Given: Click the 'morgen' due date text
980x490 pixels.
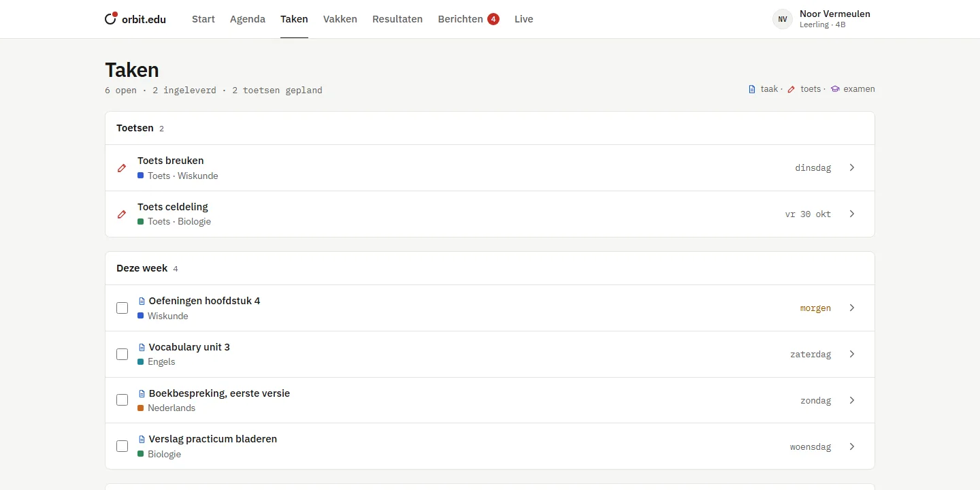Looking at the screenshot, I should [815, 308].
